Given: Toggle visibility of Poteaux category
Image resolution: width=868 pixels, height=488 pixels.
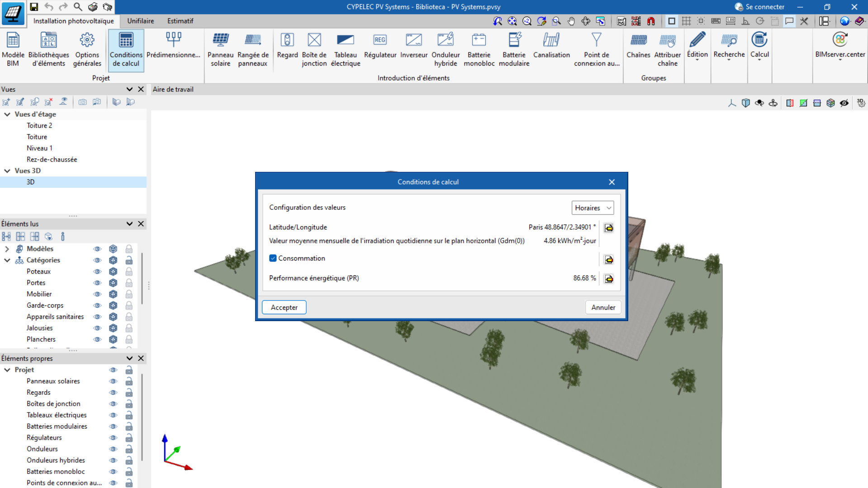Looking at the screenshot, I should (97, 271).
